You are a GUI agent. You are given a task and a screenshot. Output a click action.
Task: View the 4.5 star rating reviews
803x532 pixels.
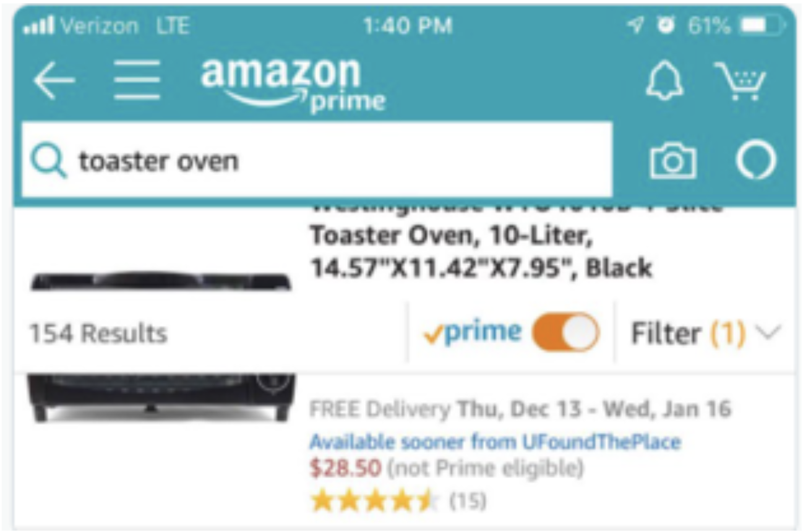point(374,500)
